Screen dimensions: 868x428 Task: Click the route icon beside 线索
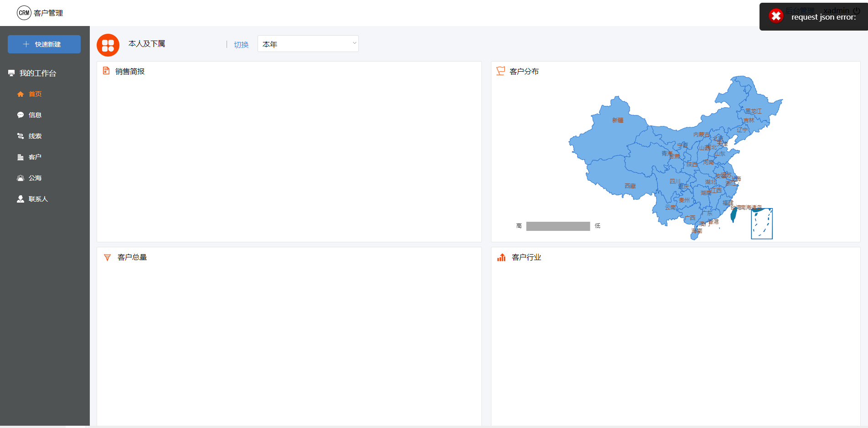pyautogui.click(x=21, y=136)
